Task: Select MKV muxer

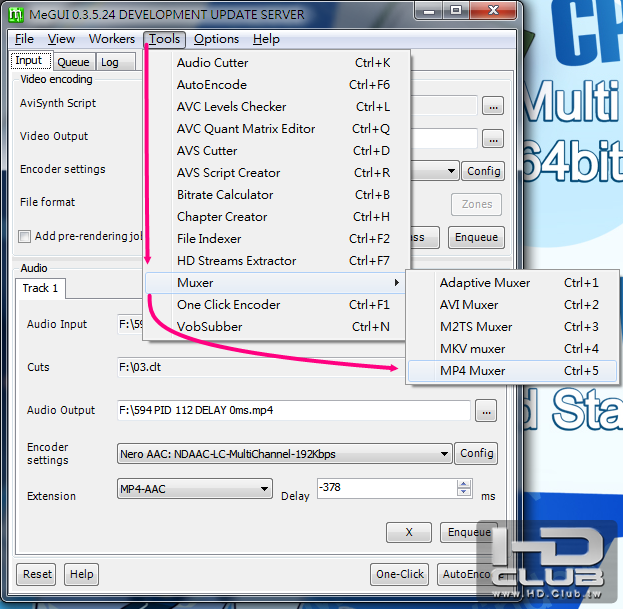Action: (512, 349)
